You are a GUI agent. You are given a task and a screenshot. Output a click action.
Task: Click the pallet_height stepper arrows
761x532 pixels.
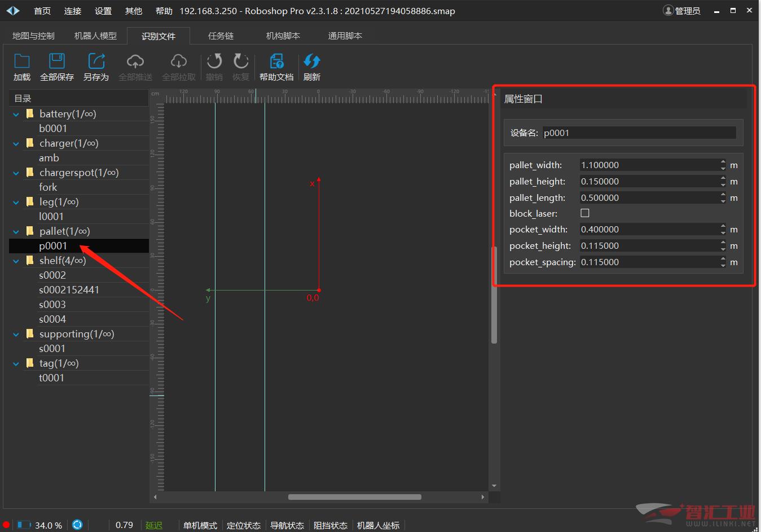pyautogui.click(x=723, y=181)
